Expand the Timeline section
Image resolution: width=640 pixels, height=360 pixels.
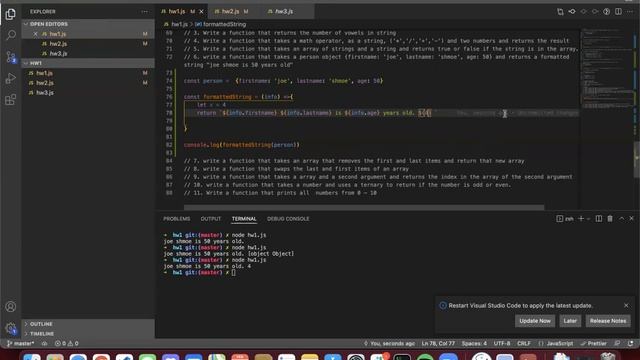pyautogui.click(x=88, y=333)
